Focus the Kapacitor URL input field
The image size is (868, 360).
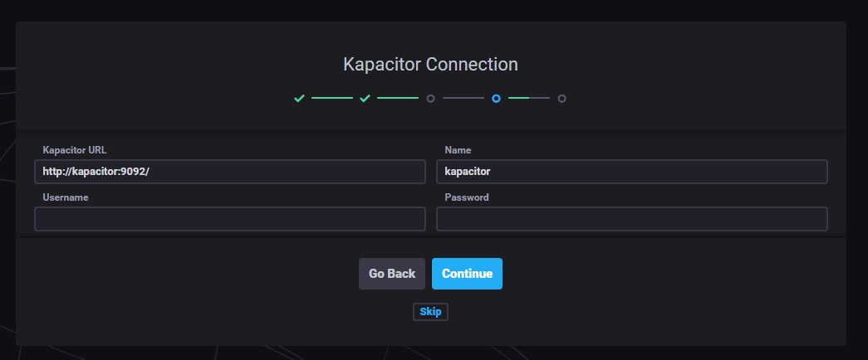click(x=230, y=172)
